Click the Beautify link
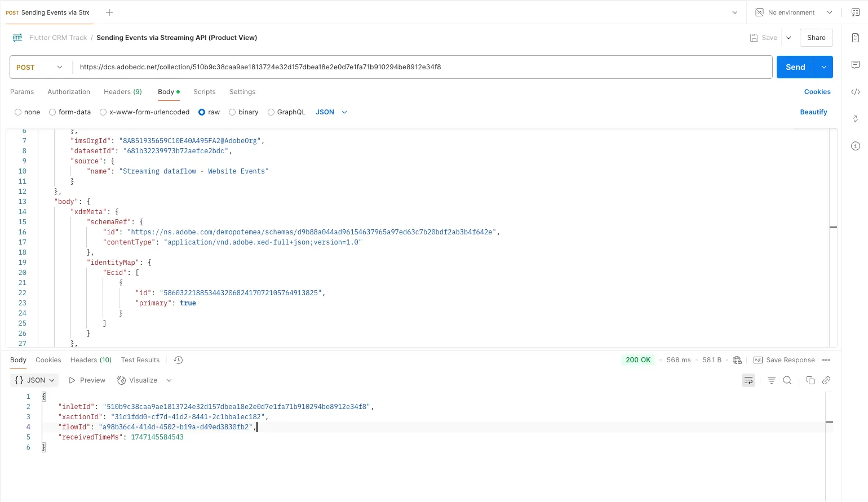The height and width of the screenshot is (502, 868). click(x=813, y=112)
